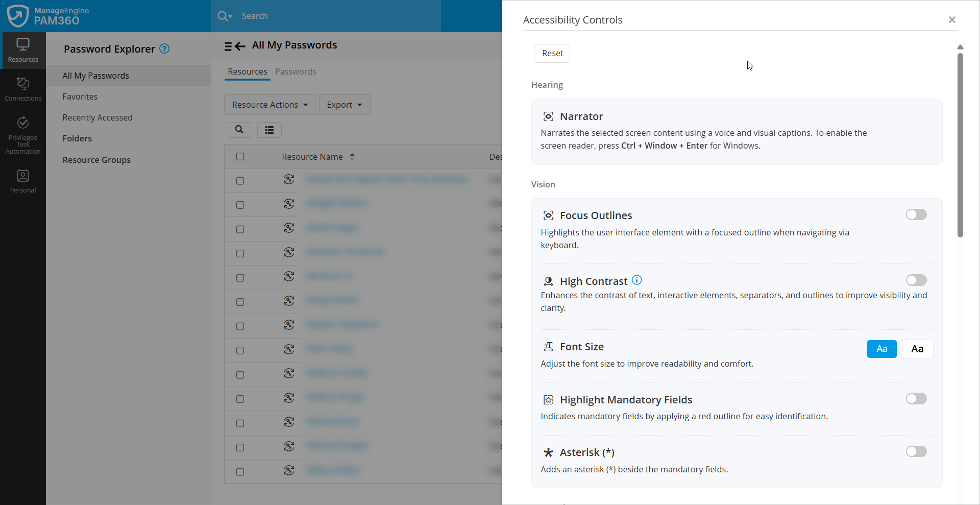Open the Resource Actions dropdown
The height and width of the screenshot is (505, 980).
(x=269, y=105)
